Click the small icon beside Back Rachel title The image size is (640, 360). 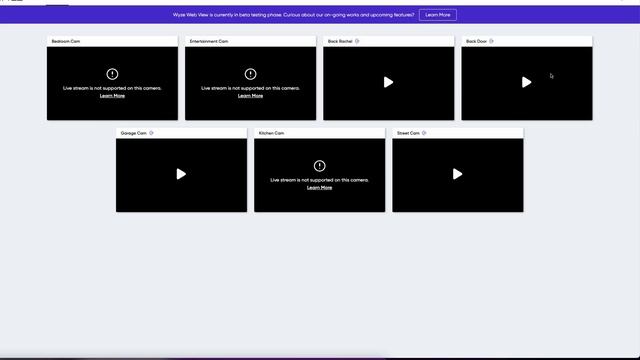tap(357, 41)
